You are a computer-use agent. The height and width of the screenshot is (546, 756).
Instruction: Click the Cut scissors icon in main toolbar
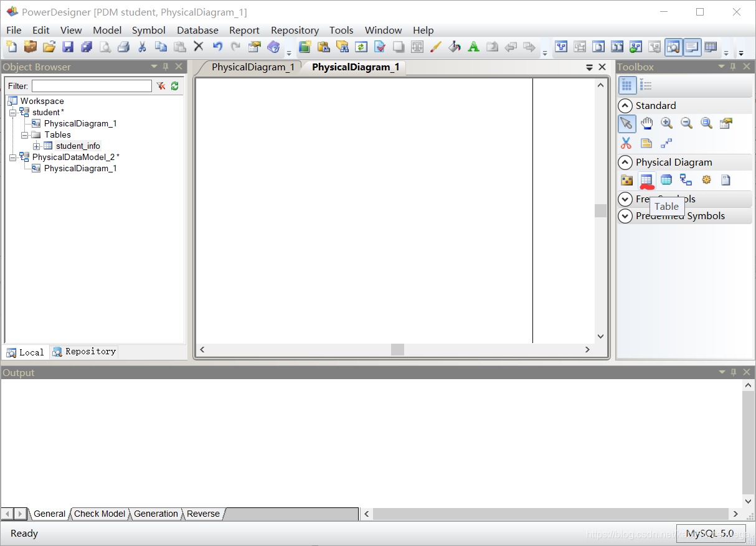tap(142, 47)
